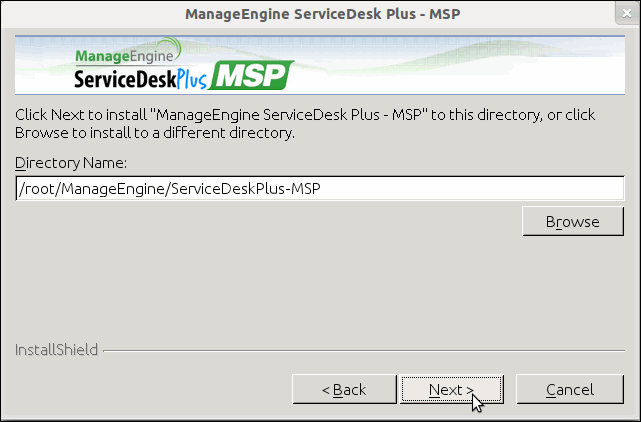
Task: Go back using the Back button
Action: point(342,389)
